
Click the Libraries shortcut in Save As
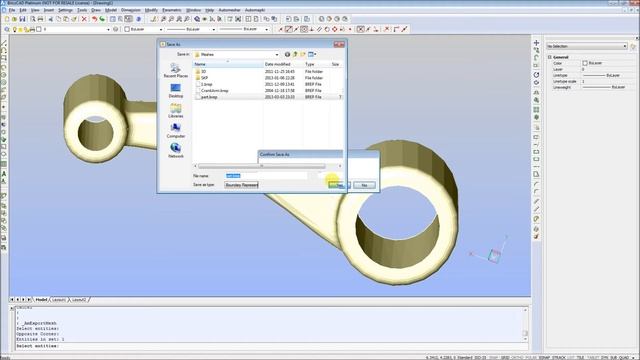(x=176, y=111)
